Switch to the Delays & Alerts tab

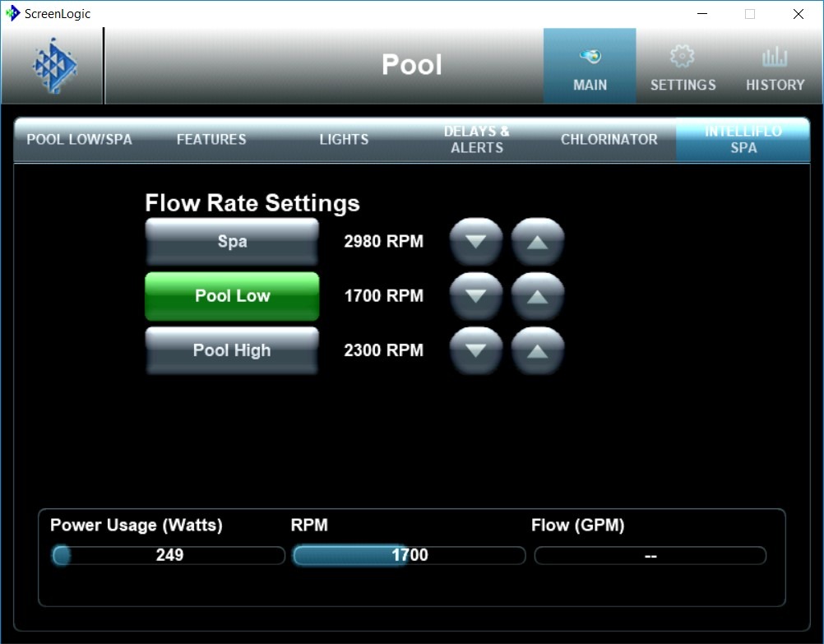pos(477,139)
